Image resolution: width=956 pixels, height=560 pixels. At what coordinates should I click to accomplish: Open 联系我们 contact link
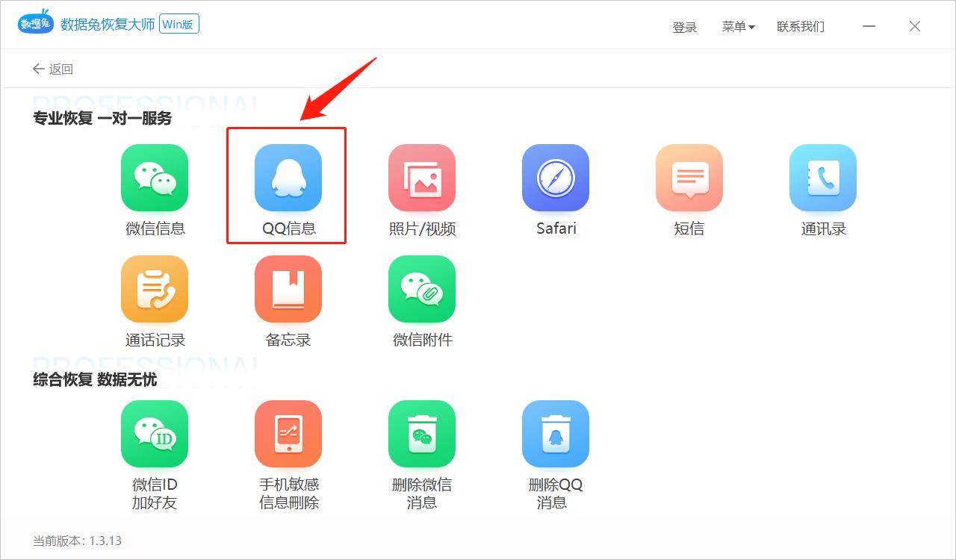point(801,27)
